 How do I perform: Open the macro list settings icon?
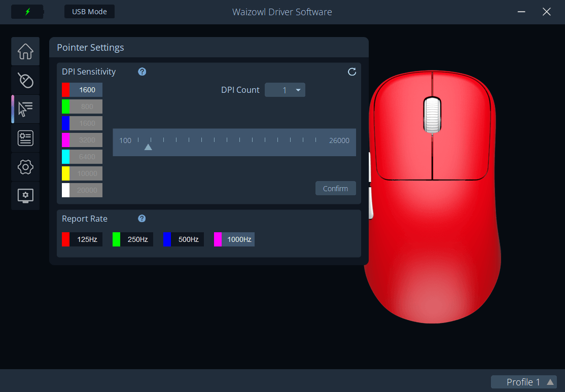(x=25, y=138)
